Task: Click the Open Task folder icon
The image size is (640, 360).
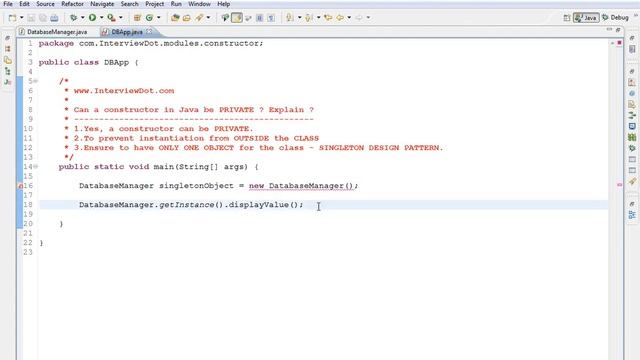Action: pyautogui.click(x=187, y=18)
